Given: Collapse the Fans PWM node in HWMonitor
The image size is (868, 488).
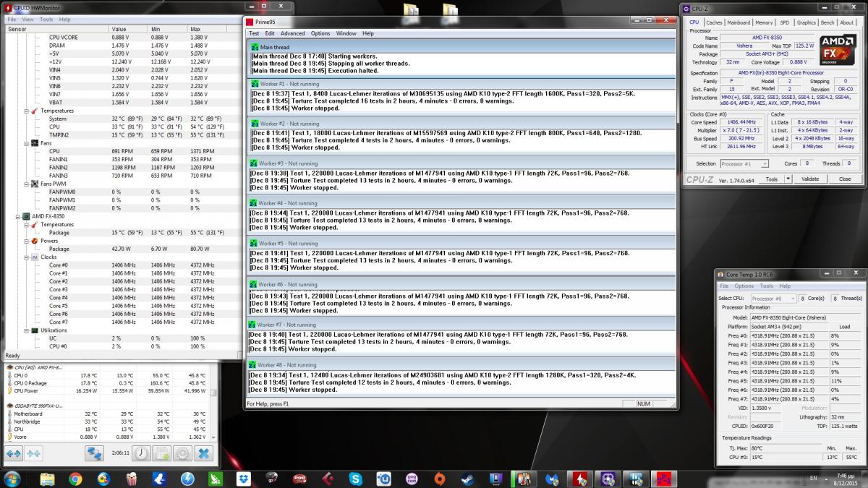Looking at the screenshot, I should [26, 184].
